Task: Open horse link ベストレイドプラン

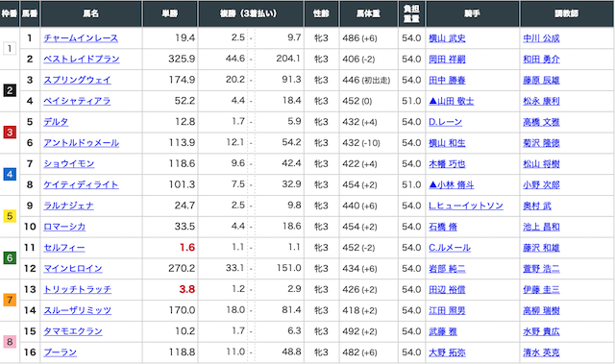Action: click(82, 60)
